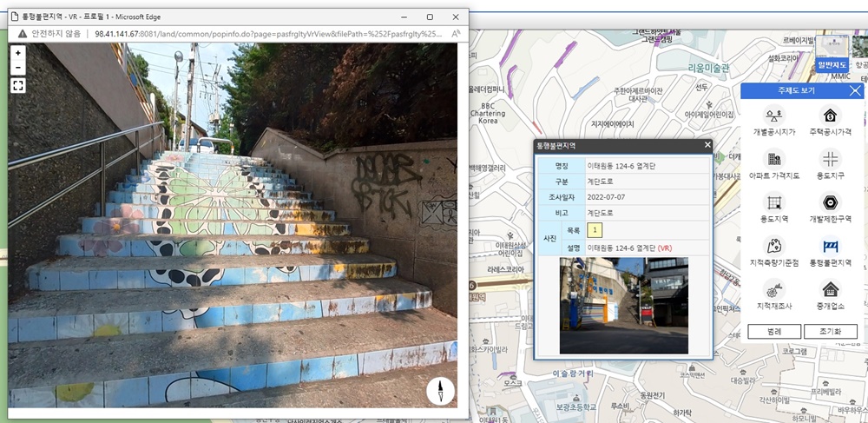
Task: Zoom out the VR panorama view
Action: tap(18, 68)
